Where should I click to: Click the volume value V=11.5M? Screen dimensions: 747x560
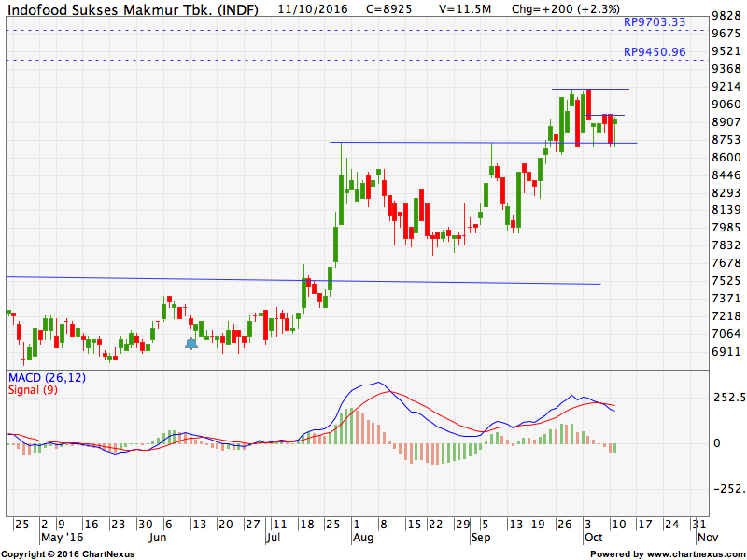tap(465, 8)
